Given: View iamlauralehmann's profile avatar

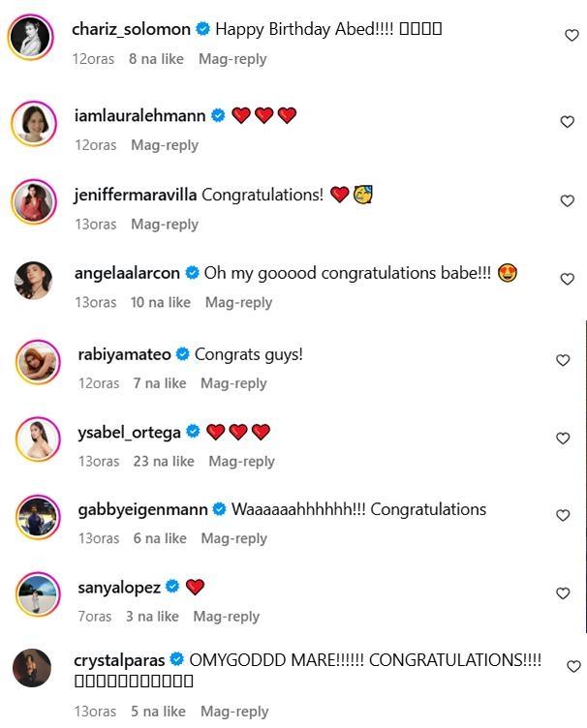Looking at the screenshot, I should [x=34, y=124].
